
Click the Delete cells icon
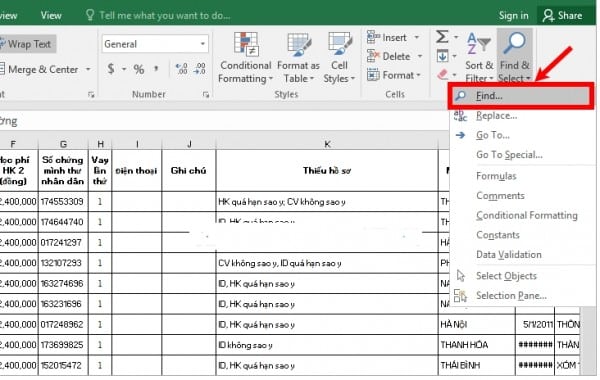coord(373,56)
